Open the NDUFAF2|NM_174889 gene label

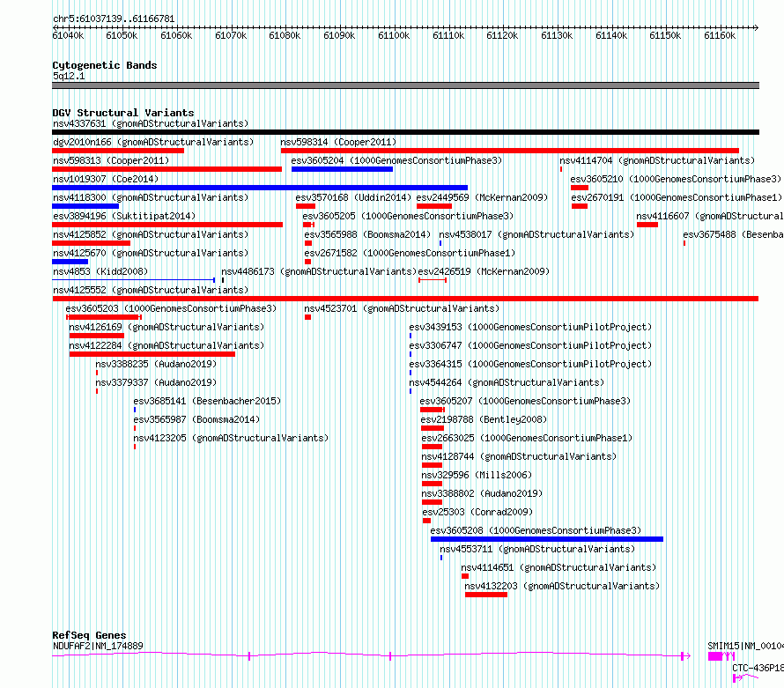pos(98,646)
